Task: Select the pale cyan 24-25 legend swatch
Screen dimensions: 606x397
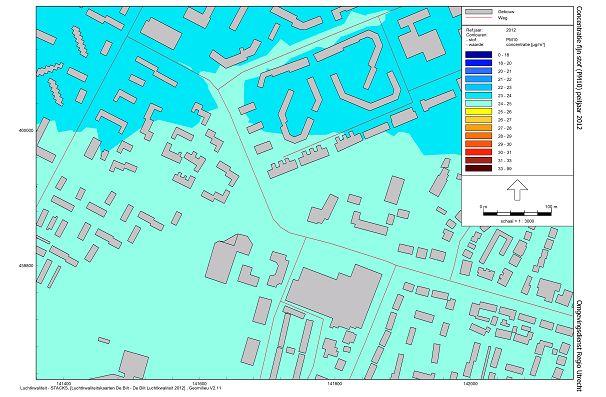Action: pyautogui.click(x=479, y=104)
